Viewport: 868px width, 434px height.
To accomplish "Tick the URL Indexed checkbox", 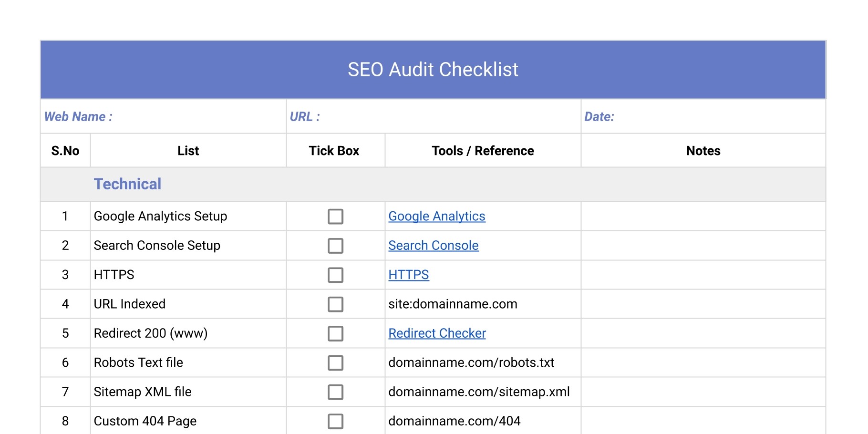I will tap(335, 304).
